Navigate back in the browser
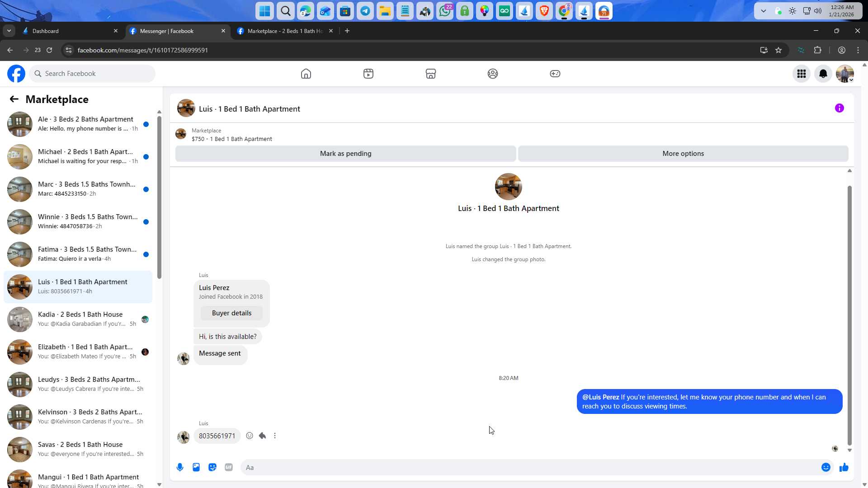This screenshot has height=488, width=868. (x=10, y=50)
